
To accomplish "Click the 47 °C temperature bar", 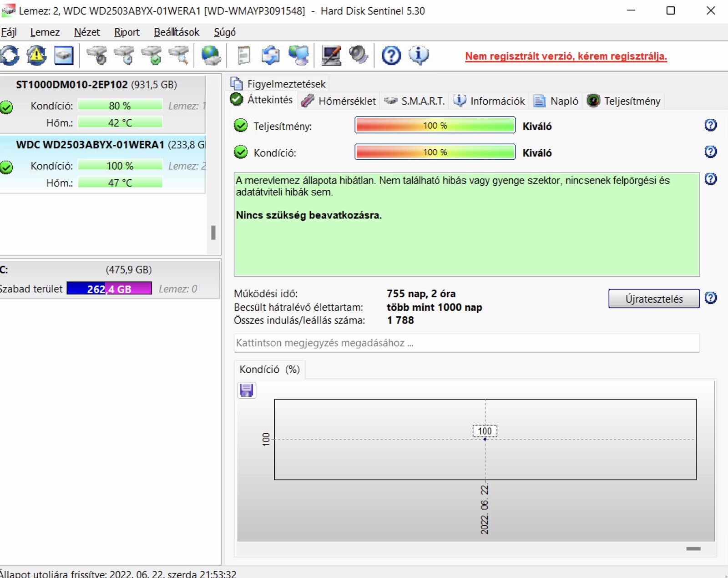I will coord(120,183).
